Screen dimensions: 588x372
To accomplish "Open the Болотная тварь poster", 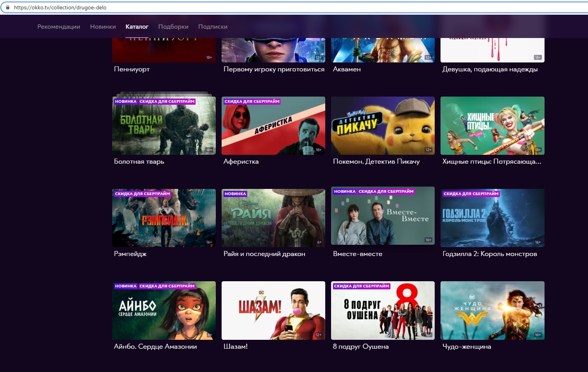I will [x=164, y=126].
